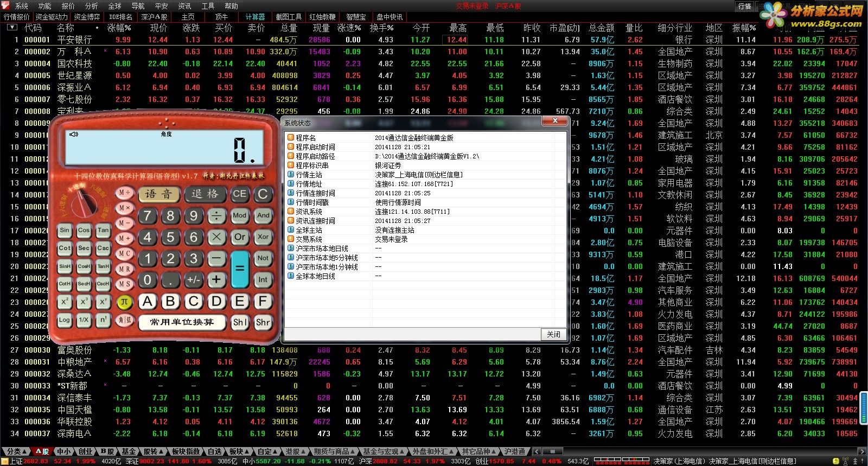
Task: Open the 功能 menu
Action: (45, 6)
